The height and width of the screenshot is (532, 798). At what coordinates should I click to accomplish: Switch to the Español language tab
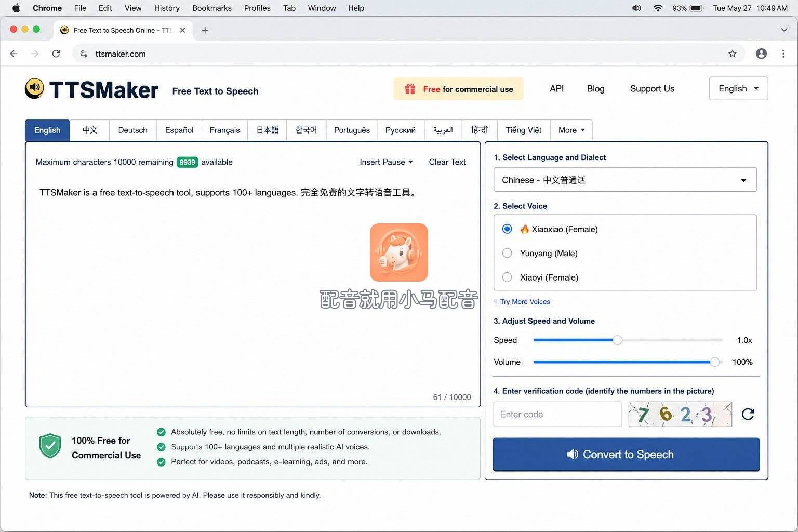[x=179, y=130]
